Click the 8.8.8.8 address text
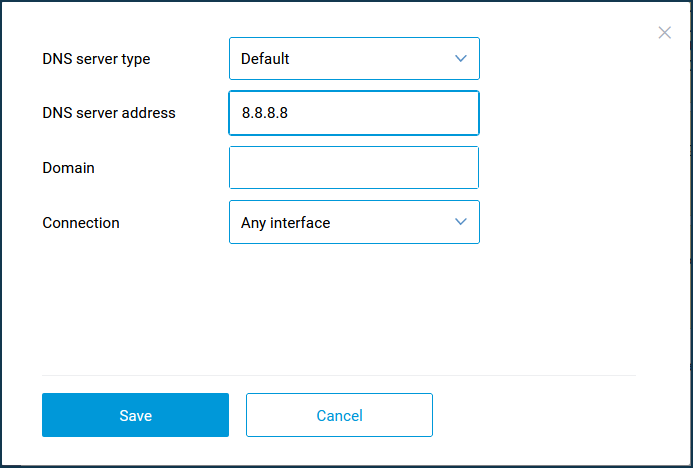Viewport: 693px width, 468px height. [x=264, y=114]
